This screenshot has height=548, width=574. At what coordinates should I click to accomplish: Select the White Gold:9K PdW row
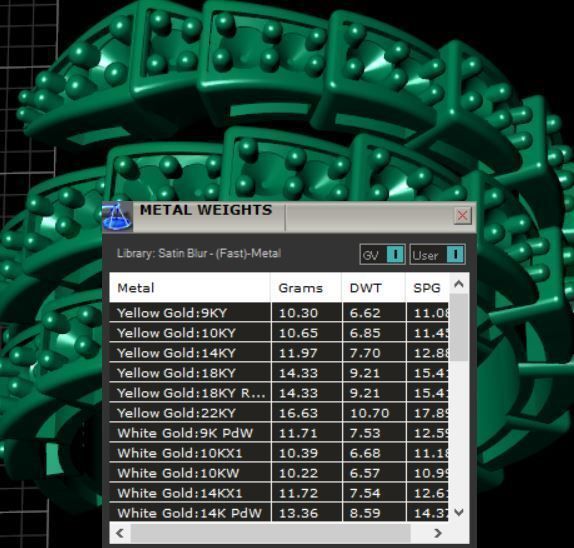pyautogui.click(x=279, y=433)
